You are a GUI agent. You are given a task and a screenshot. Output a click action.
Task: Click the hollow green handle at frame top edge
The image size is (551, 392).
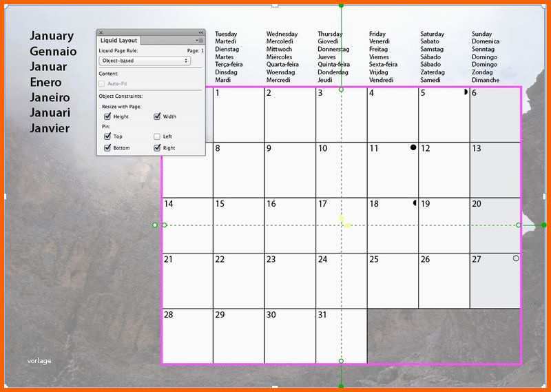[x=341, y=90]
